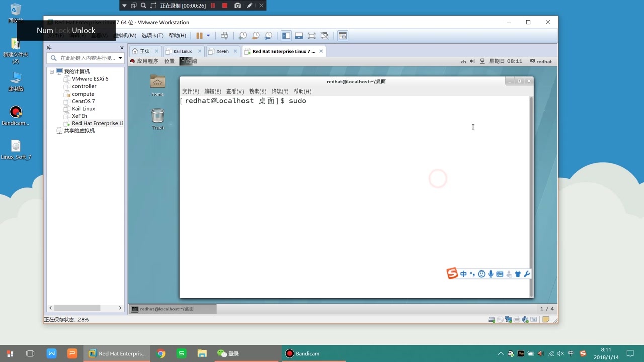Screen dimensions: 644x362
Task: Open Sogou skin shirt icon
Action: pyautogui.click(x=518, y=274)
